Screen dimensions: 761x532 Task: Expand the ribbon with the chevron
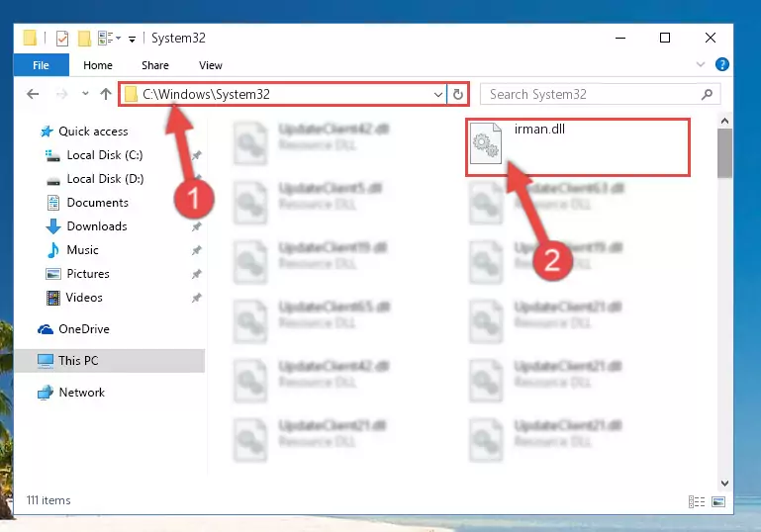[x=701, y=64]
